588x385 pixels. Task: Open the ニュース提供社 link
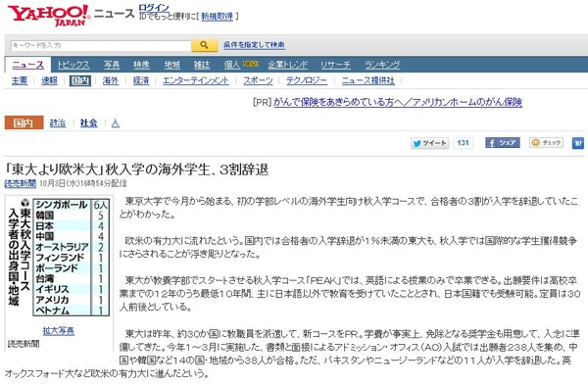click(368, 80)
